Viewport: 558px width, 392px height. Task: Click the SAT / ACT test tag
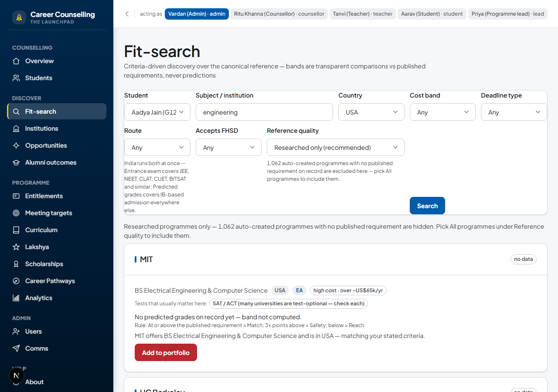[x=289, y=304]
